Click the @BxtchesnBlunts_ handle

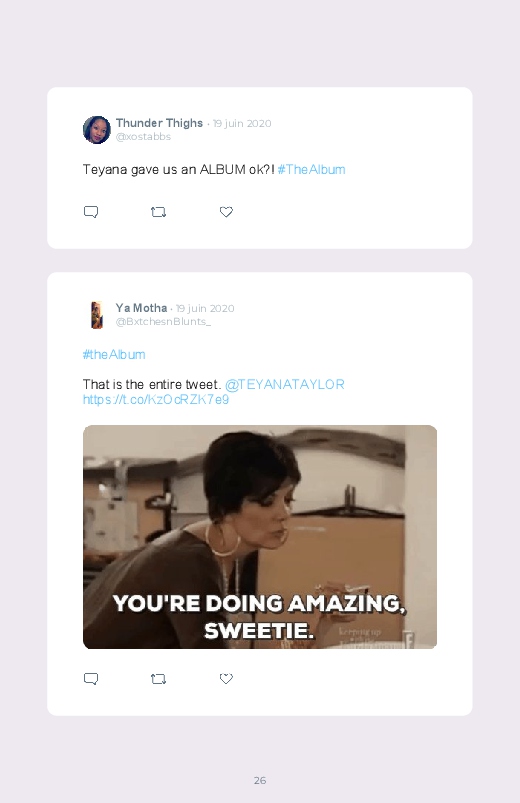[163, 322]
